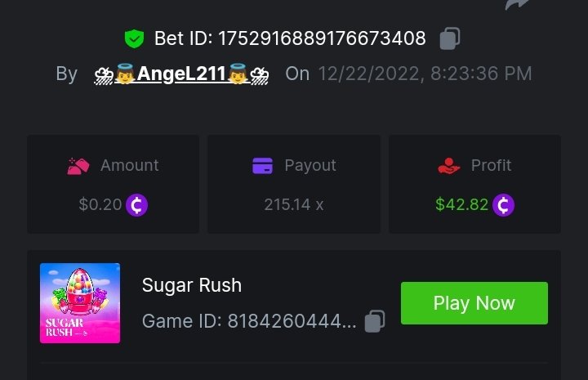Click the purple Payout card icon
Screen dimensions: 588x380
(x=263, y=166)
